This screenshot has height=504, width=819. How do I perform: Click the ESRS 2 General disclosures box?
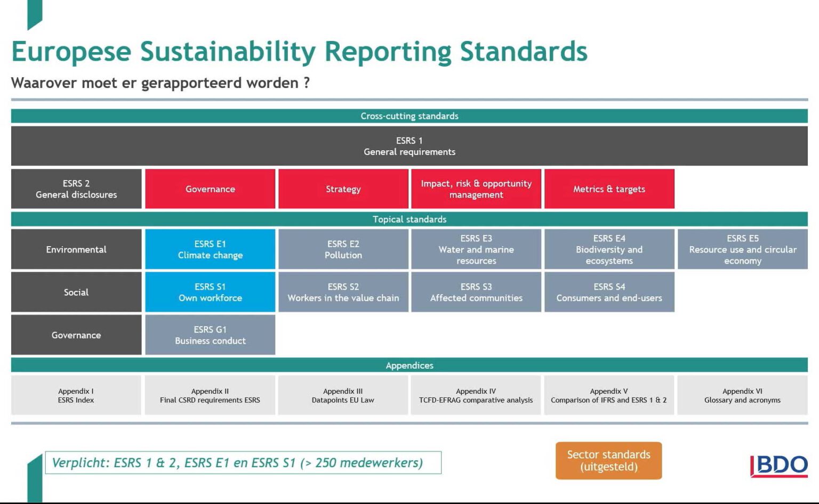(76, 189)
